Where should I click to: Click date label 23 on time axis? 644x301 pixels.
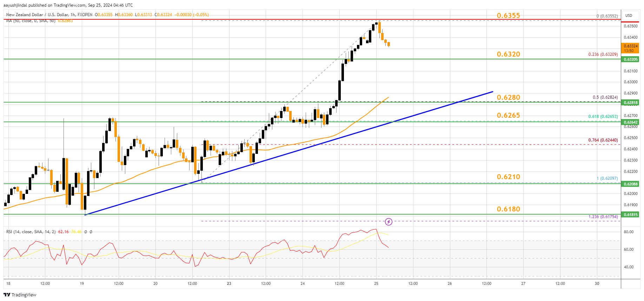point(229,283)
